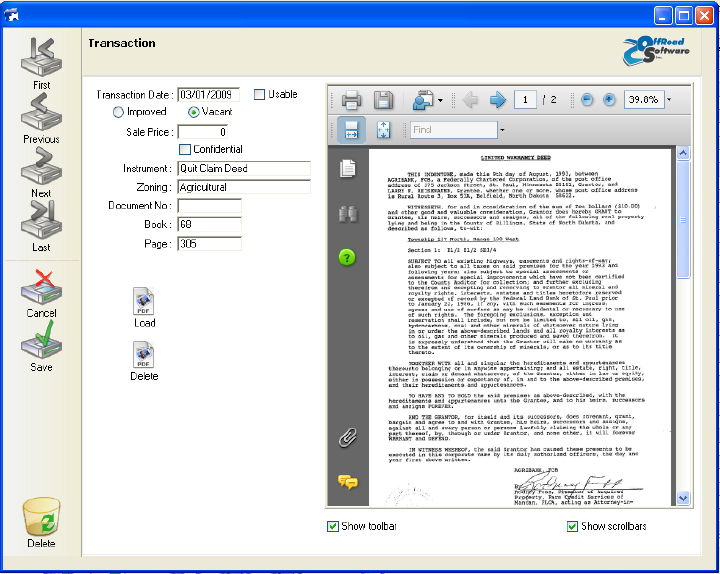
Task: Maximize the Transaction window
Action: 684,16
